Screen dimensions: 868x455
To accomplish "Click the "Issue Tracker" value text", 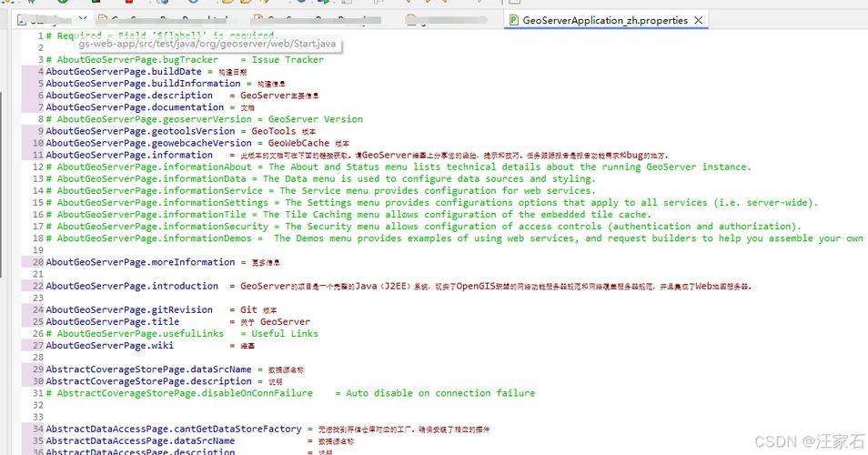I will (288, 60).
